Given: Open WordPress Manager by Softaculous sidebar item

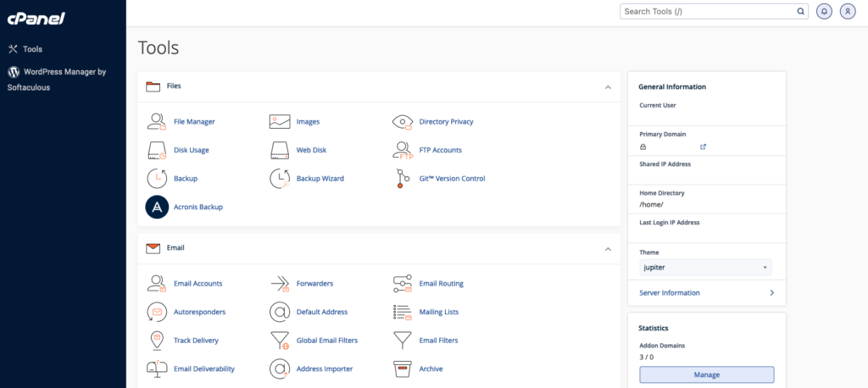Looking at the screenshot, I should tap(57, 80).
